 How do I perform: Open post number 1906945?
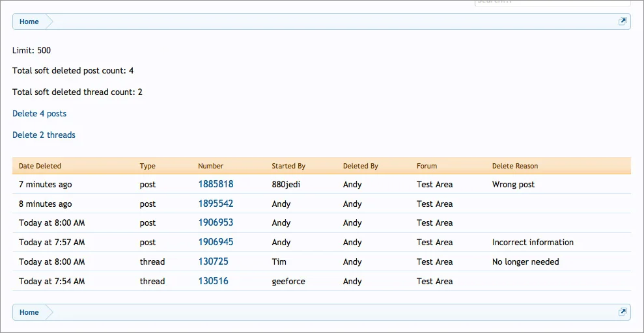(x=216, y=243)
